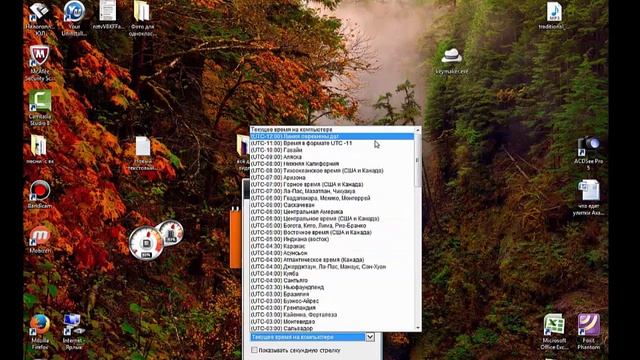
Task: Choose the (UTC-07:00) Аризона entry
Action: click(332, 178)
